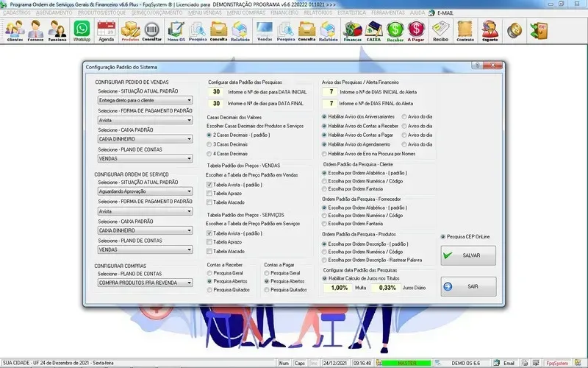Expand the Entrega direto para o cliente dropdown
The height and width of the screenshot is (368, 588).
(x=189, y=99)
